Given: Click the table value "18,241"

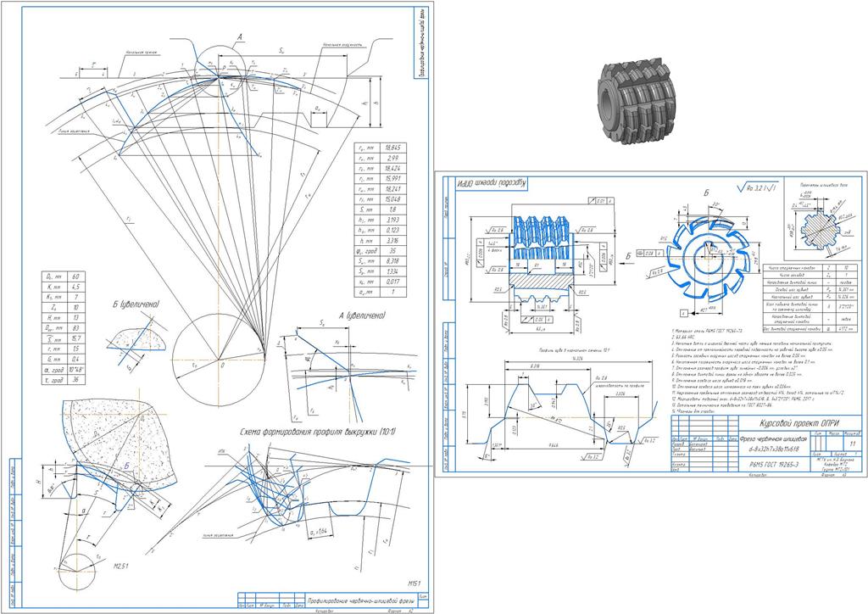Looking at the screenshot, I should tap(392, 189).
